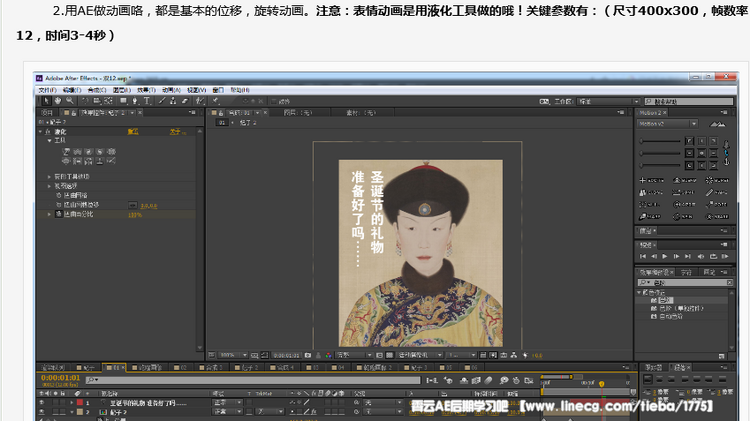750x421 pixels.
Task: Collapse the 液化 effect group
Action: pyautogui.click(x=41, y=132)
